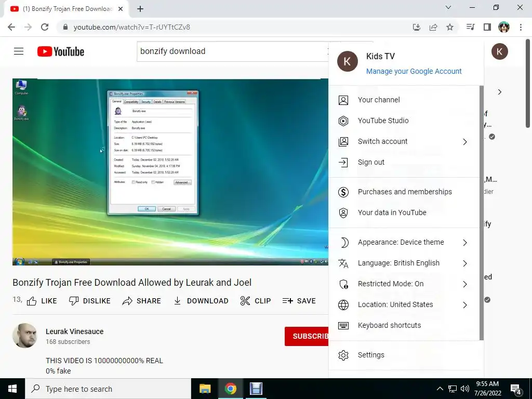Open Purchases and memberships

pyautogui.click(x=404, y=192)
